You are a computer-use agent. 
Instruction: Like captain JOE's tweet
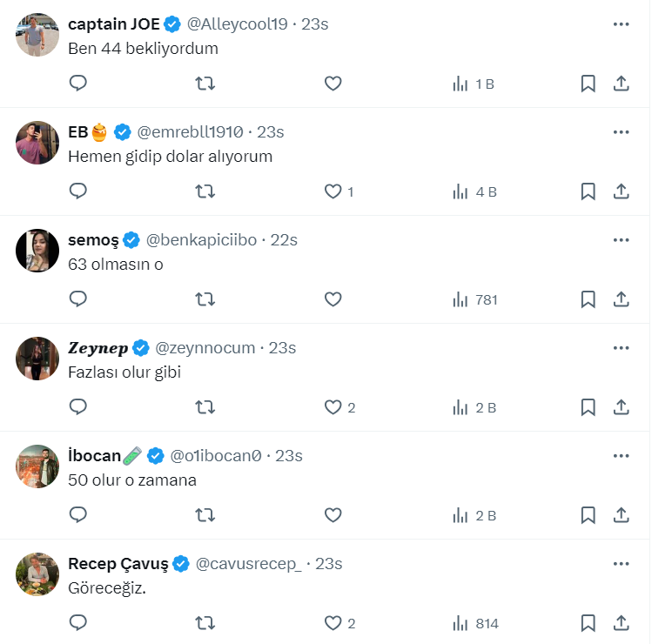(333, 84)
